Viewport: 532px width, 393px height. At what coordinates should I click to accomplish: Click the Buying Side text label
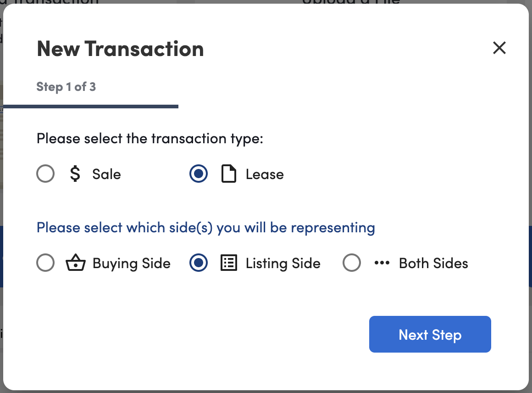tap(132, 264)
